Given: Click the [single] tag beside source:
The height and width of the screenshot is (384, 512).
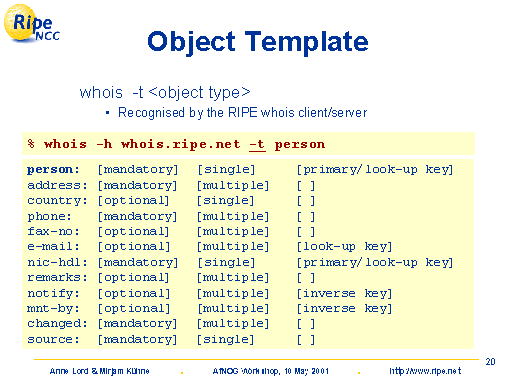Looking at the screenshot, I should [x=225, y=340].
